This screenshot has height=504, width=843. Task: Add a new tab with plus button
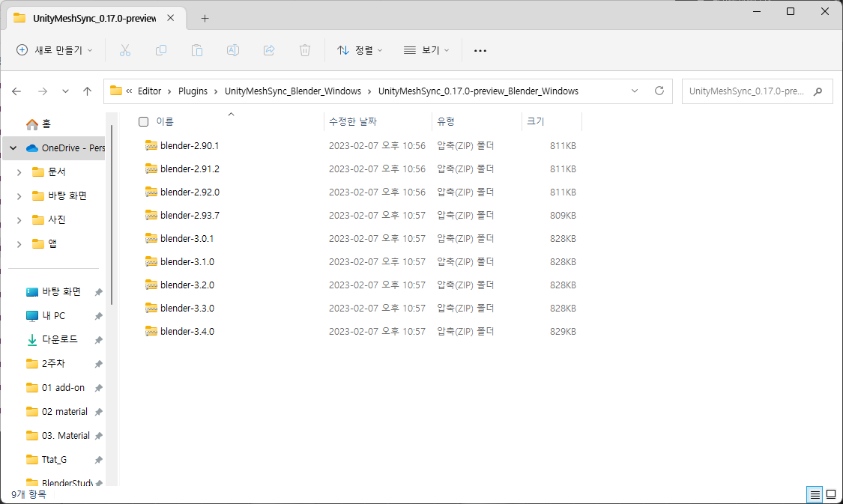coord(205,18)
